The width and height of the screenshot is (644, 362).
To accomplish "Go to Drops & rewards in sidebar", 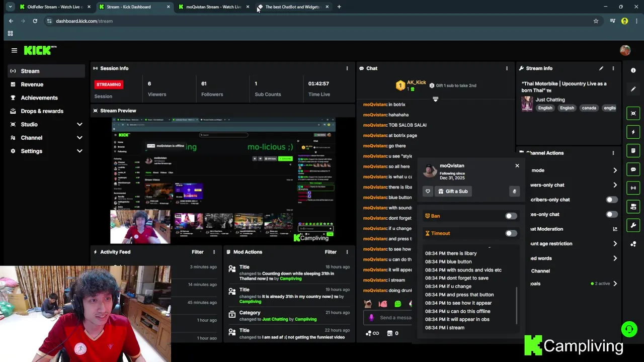I will [46, 111].
